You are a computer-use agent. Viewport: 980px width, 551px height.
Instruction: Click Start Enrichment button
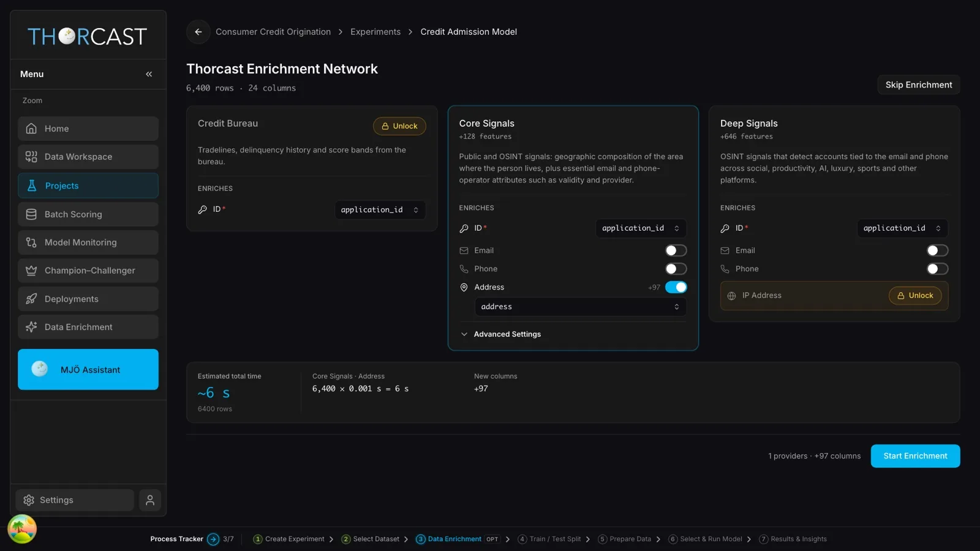click(915, 456)
